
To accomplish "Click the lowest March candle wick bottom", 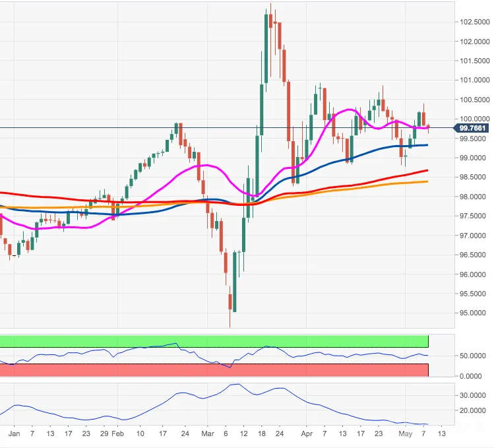I will (x=230, y=326).
